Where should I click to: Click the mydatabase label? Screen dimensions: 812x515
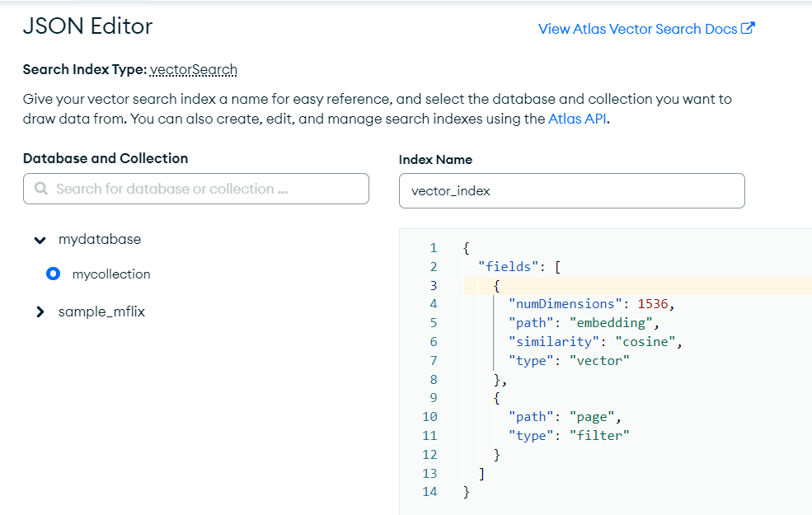(100, 240)
